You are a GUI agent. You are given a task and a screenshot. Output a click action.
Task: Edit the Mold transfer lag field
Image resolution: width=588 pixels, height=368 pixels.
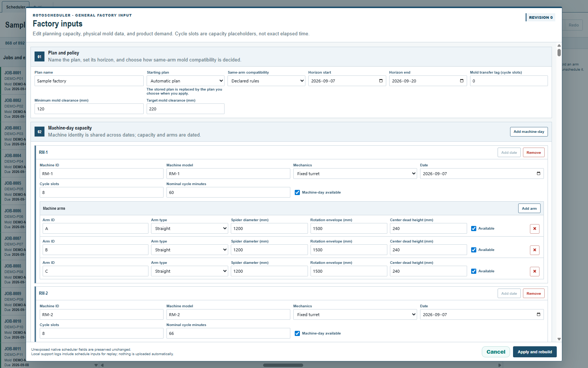click(x=509, y=81)
